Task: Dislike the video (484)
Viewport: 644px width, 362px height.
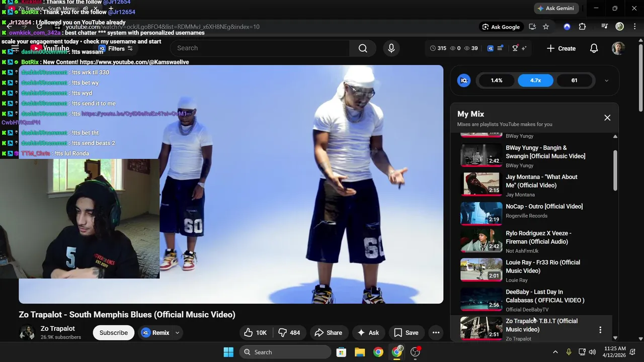Action: (289, 332)
